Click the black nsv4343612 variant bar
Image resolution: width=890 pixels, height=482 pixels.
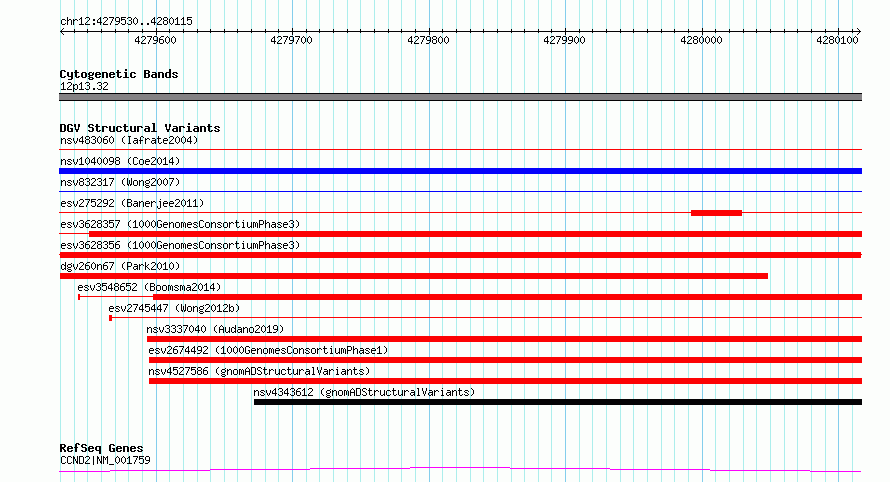point(558,402)
